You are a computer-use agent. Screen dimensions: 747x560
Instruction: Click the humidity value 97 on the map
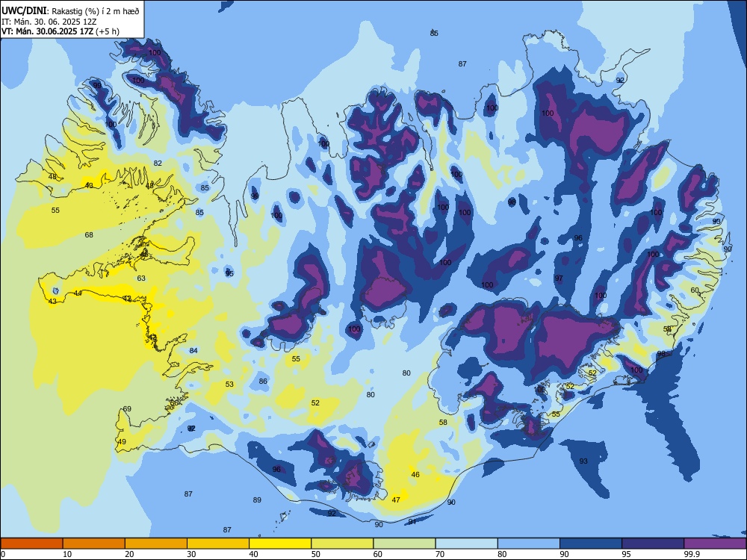coord(559,278)
